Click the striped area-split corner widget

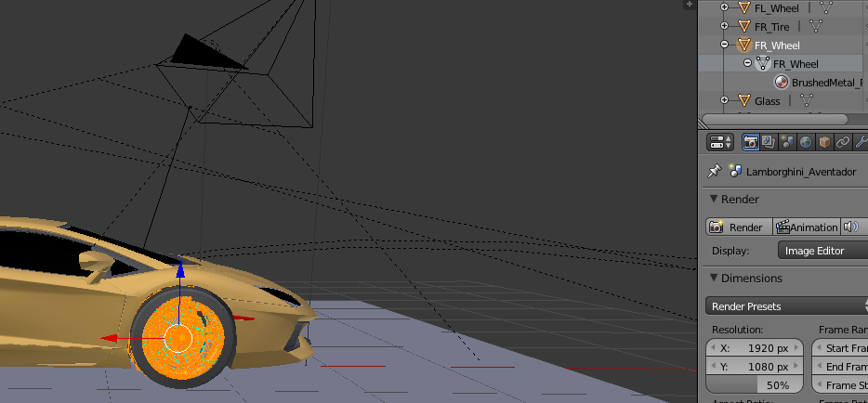click(703, 125)
